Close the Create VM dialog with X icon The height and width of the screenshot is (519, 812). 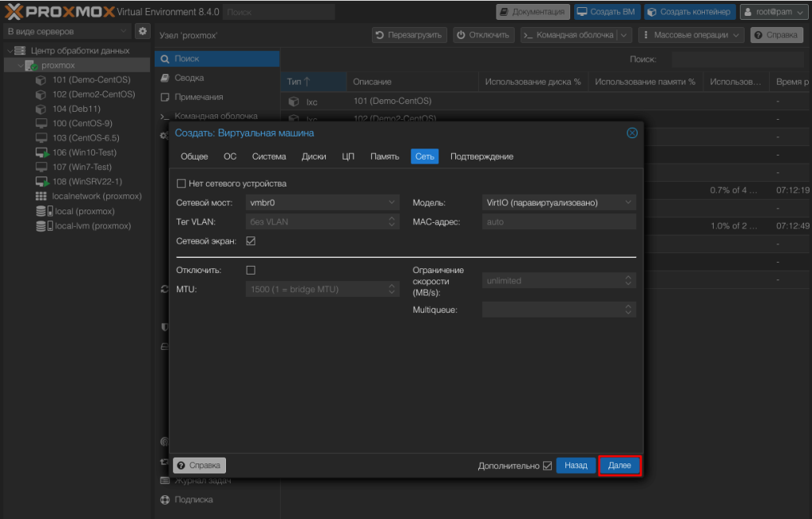click(632, 133)
